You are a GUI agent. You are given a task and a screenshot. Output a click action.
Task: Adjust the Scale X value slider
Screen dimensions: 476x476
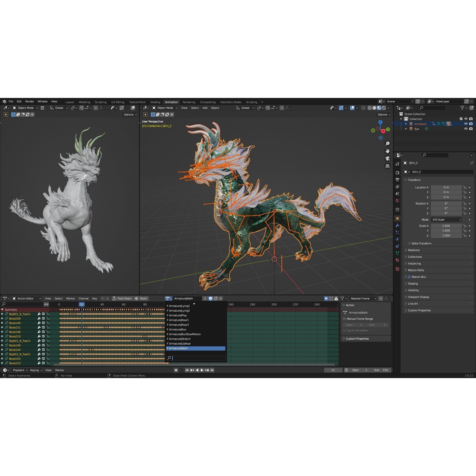click(446, 226)
